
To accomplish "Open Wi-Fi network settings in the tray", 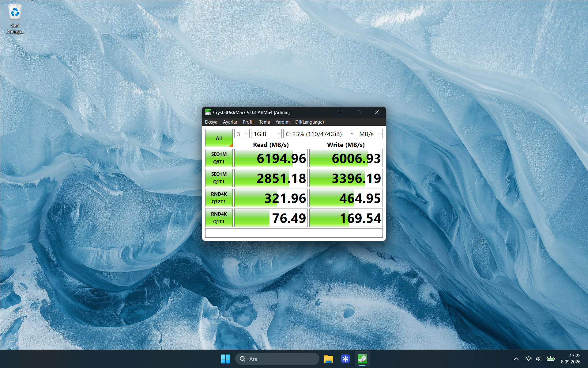I will (528, 359).
